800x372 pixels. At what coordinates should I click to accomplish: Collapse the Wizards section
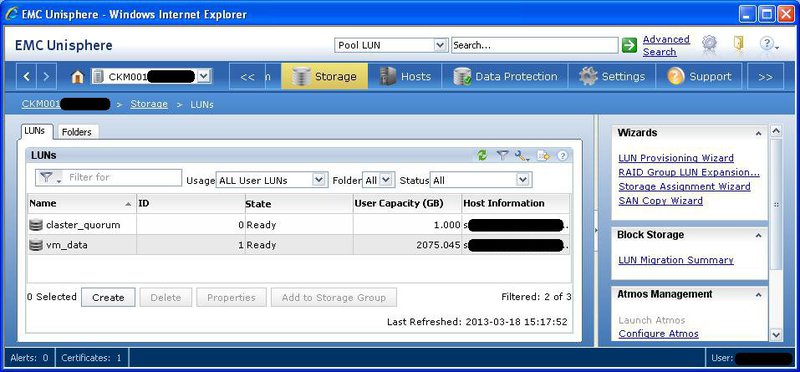coord(759,133)
